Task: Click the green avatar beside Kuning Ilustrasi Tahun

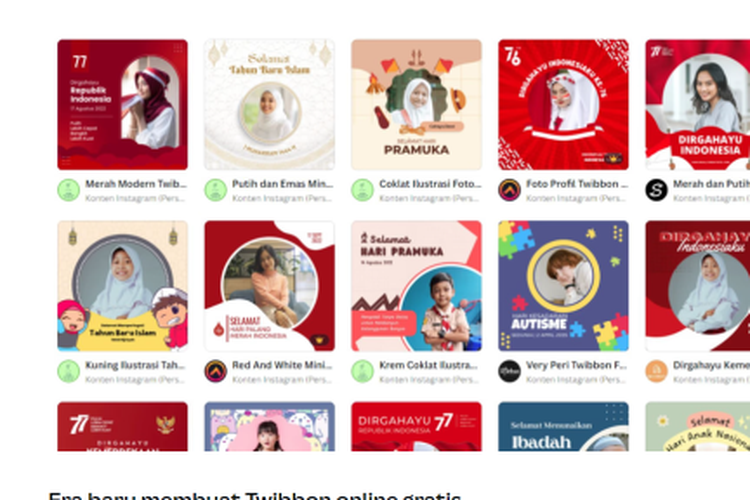Action: pos(69,371)
